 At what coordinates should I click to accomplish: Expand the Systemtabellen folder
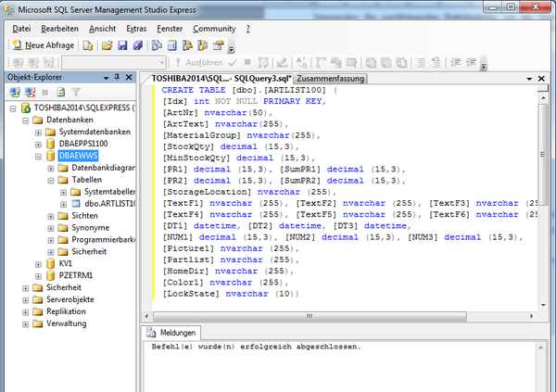pos(63,193)
